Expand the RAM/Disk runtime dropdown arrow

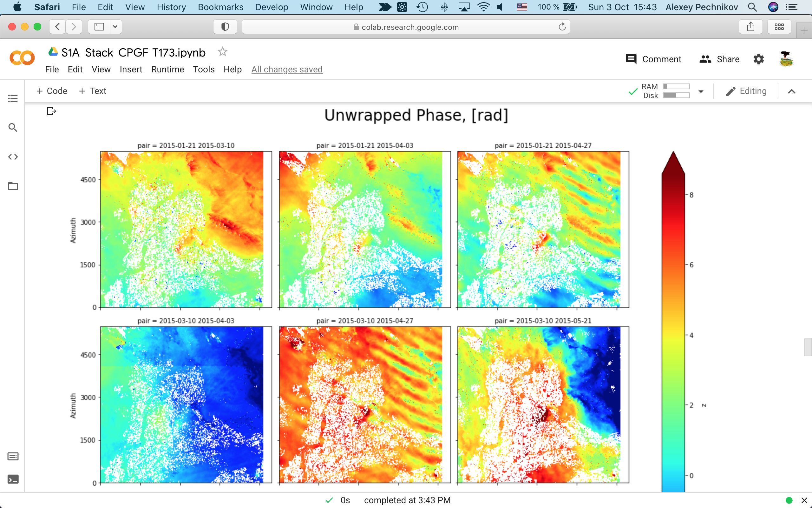coord(701,91)
